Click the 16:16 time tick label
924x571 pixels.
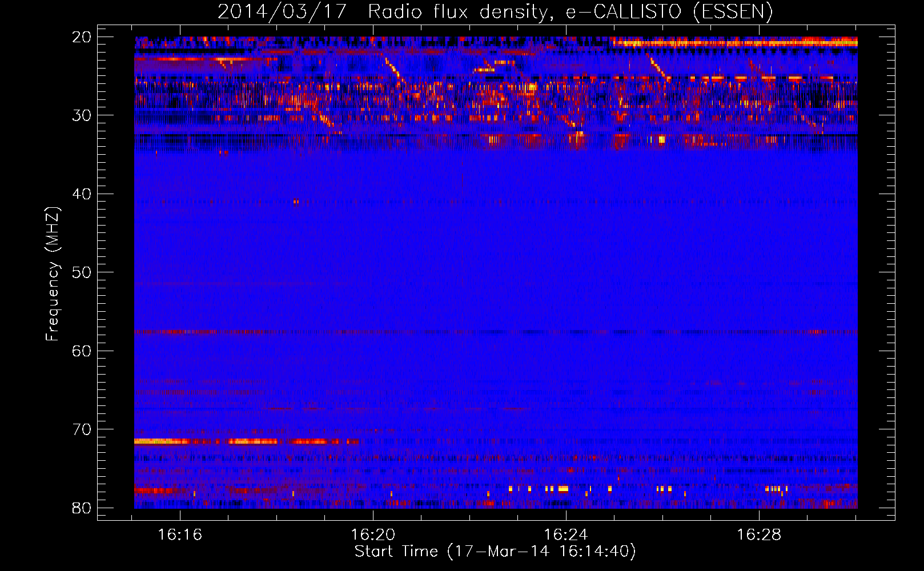click(180, 535)
